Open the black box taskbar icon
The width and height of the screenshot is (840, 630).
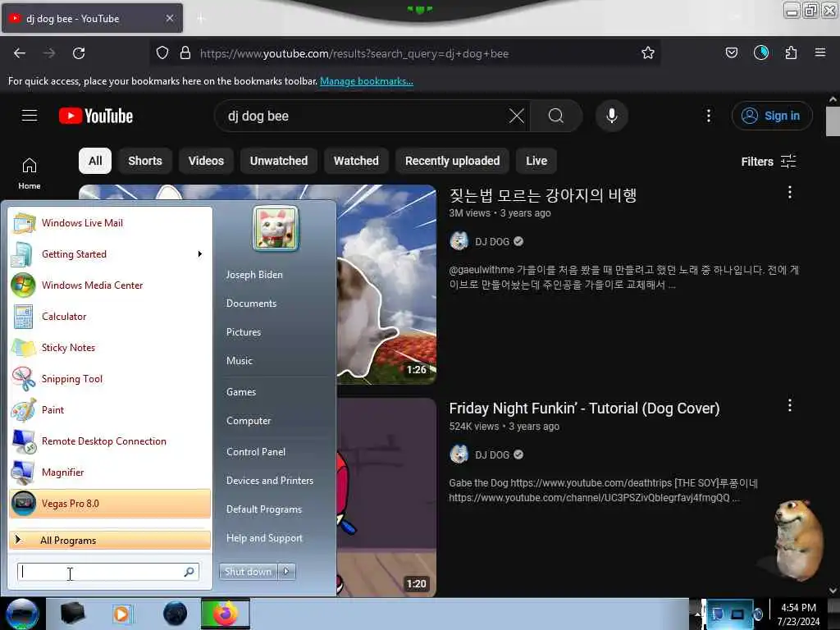pyautogui.click(x=72, y=614)
